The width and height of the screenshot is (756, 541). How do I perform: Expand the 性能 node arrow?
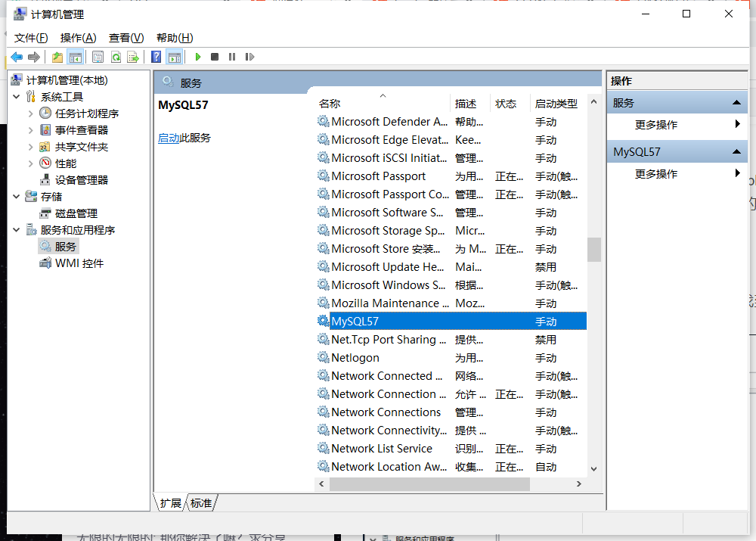point(31,163)
